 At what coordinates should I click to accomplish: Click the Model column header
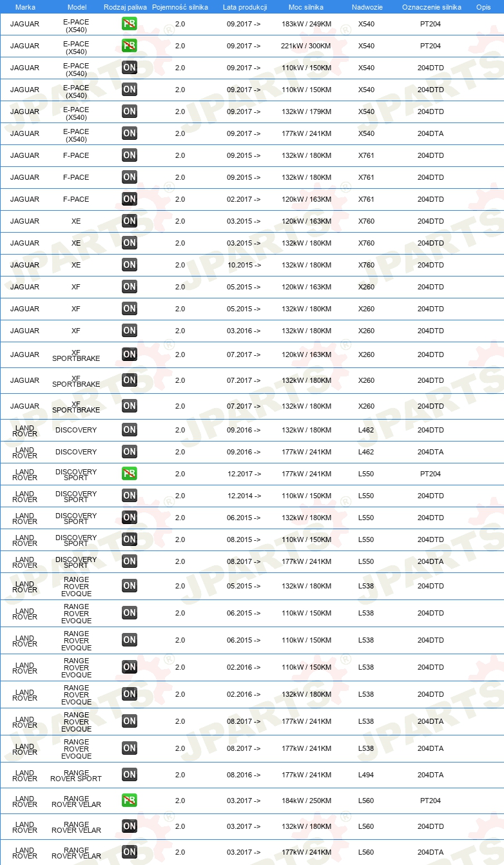point(76,7)
